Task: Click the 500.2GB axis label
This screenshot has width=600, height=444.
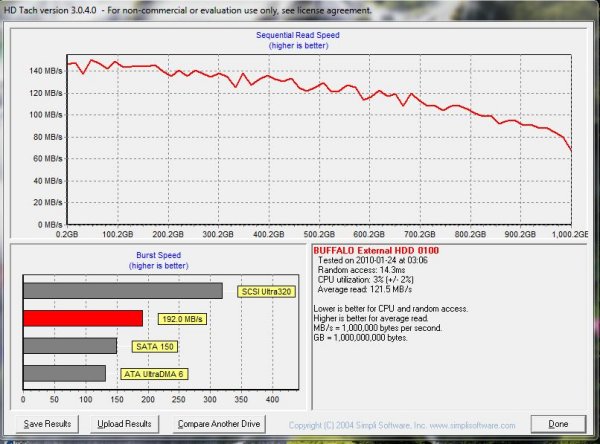Action: click(x=319, y=234)
